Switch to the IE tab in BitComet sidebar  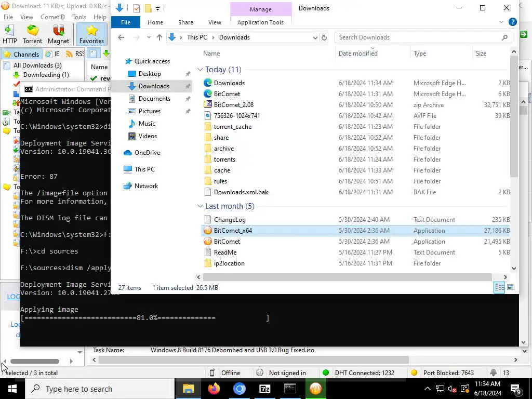tap(53, 54)
